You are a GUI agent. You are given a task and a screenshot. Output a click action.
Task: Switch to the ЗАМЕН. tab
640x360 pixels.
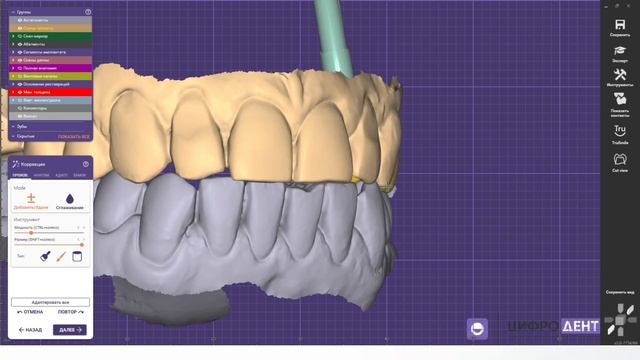click(80, 175)
